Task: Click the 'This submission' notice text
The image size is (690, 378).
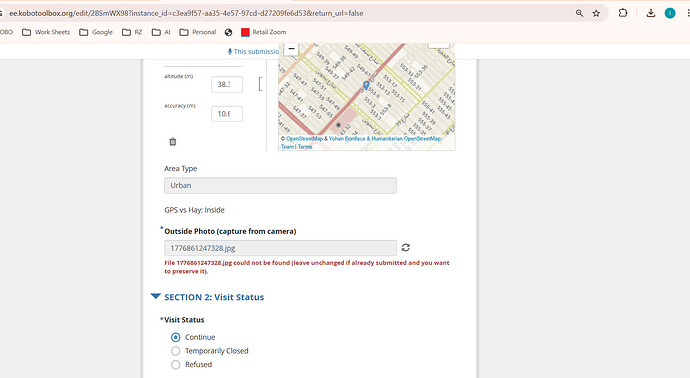Action: point(256,51)
